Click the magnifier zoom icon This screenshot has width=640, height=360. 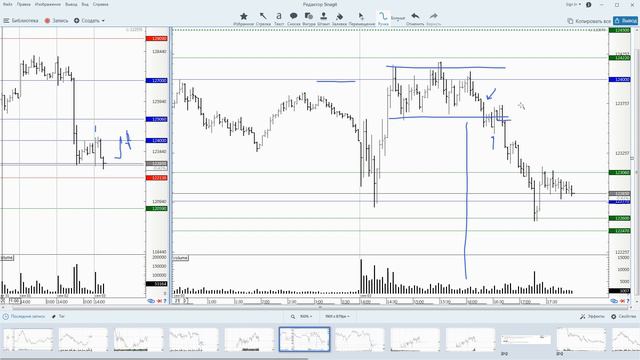tap(293, 316)
